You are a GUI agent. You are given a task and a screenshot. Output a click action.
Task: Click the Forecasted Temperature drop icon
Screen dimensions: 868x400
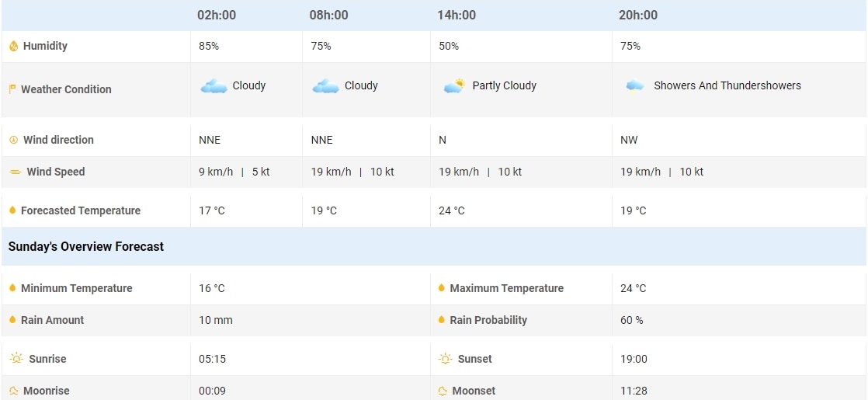click(x=12, y=210)
